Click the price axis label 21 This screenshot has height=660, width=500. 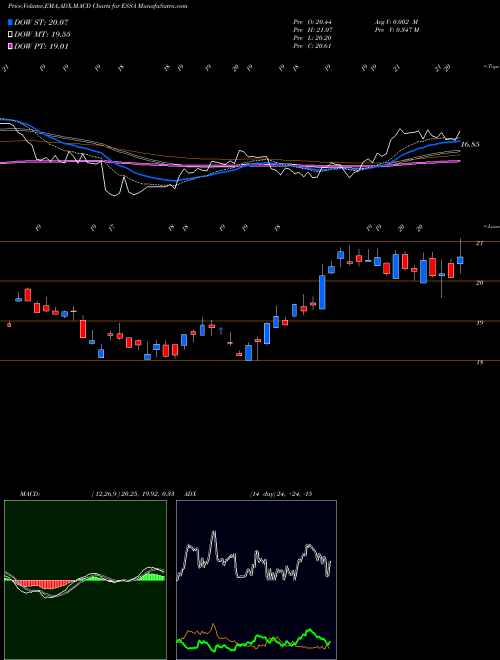click(479, 243)
